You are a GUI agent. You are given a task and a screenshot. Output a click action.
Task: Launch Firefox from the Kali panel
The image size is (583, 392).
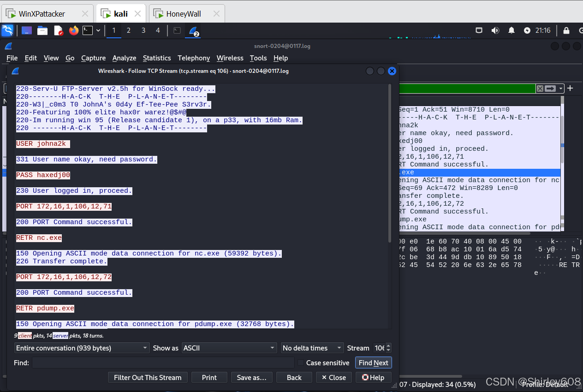pos(74,30)
